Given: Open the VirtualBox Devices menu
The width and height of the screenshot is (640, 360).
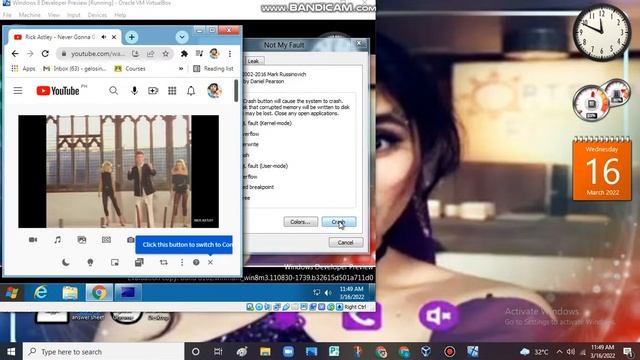Looking at the screenshot, I should pyautogui.click(x=97, y=15).
